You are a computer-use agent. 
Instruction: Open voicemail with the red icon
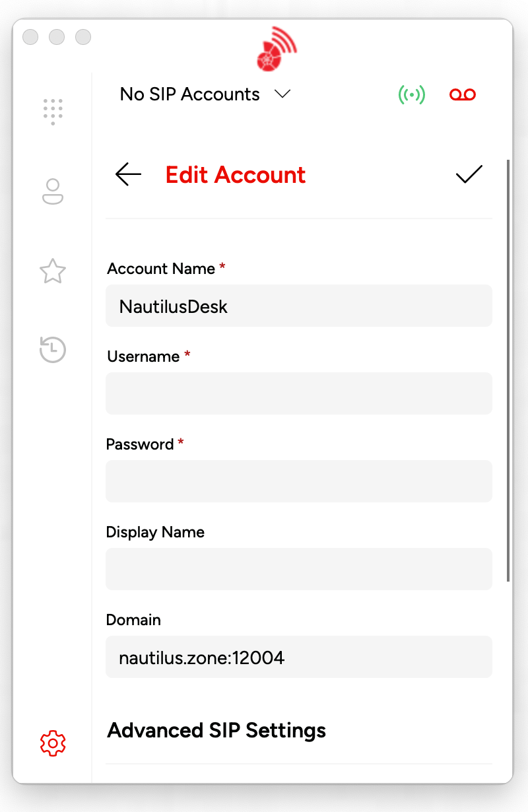pyautogui.click(x=463, y=95)
